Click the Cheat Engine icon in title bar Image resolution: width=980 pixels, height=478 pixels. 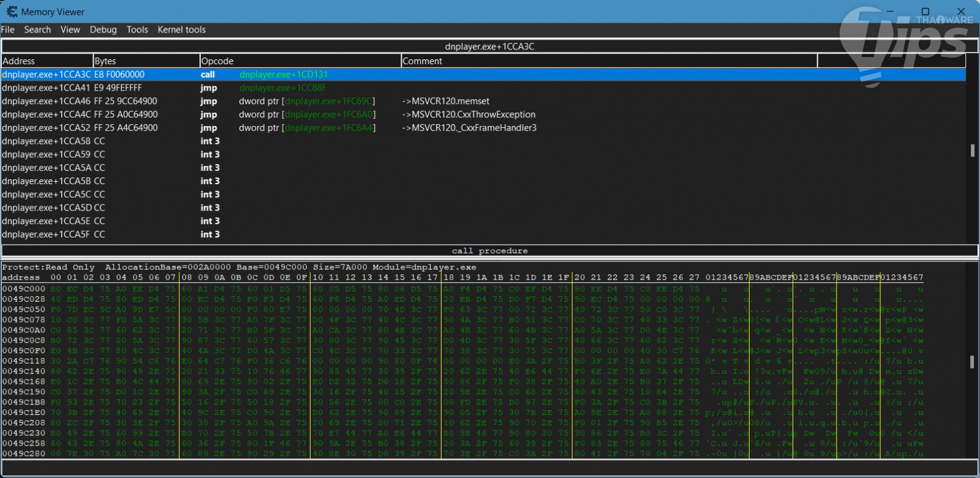pos(12,12)
